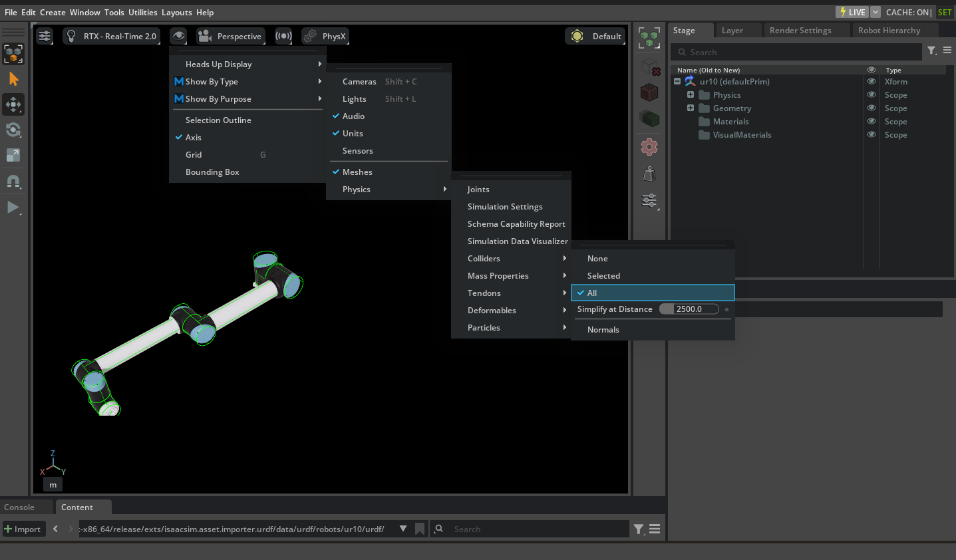Toggle Axis display in the visibility menu
The height and width of the screenshot is (560, 956).
pyautogui.click(x=194, y=138)
